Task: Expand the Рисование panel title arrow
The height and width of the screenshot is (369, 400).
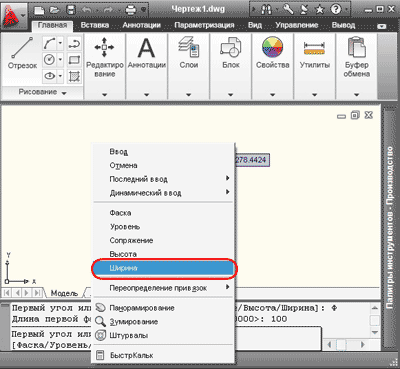Action: [x=64, y=93]
